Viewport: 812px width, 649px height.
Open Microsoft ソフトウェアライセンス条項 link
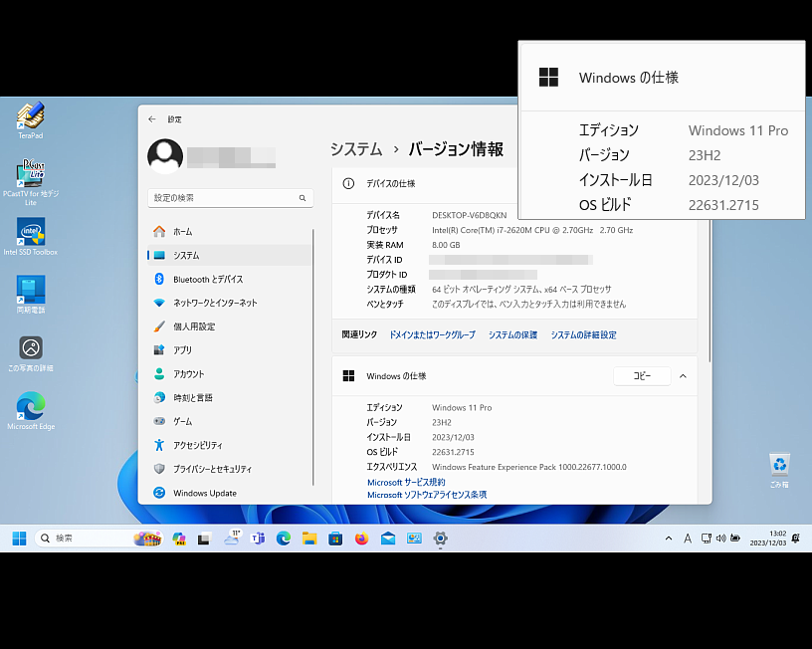click(x=427, y=495)
